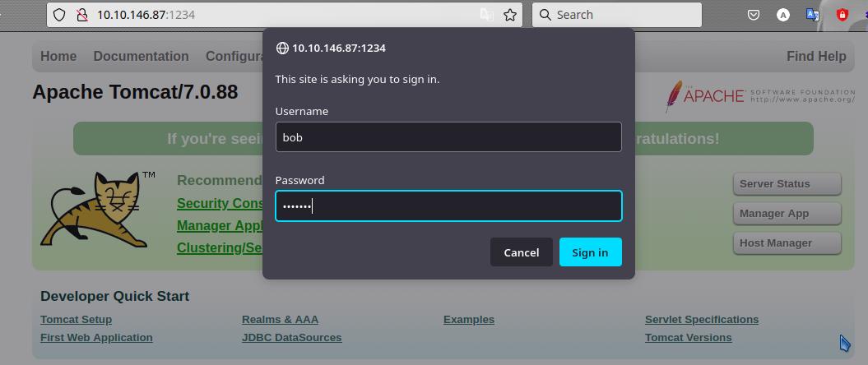Cancel the sign-in dialog
Image resolution: width=868 pixels, height=365 pixels.
[x=522, y=252]
